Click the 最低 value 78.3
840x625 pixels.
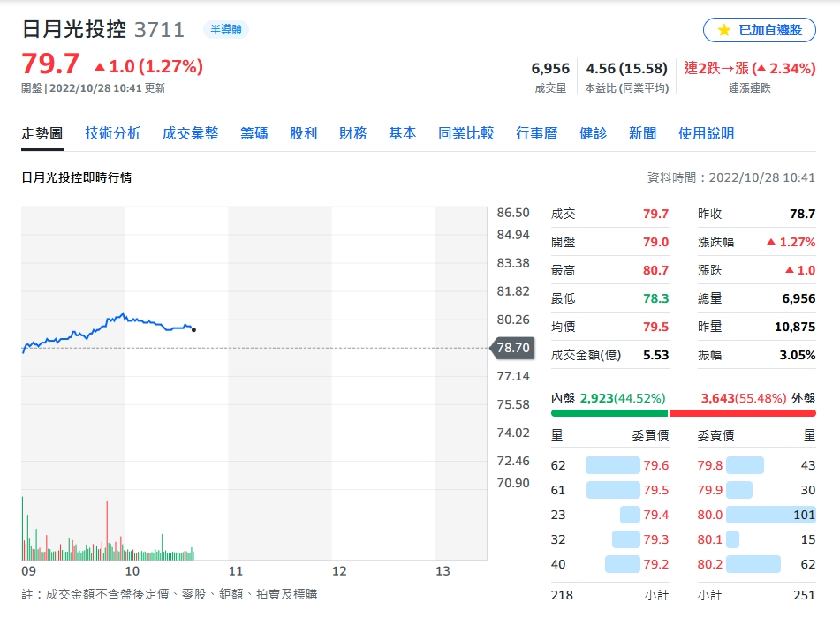tap(655, 298)
